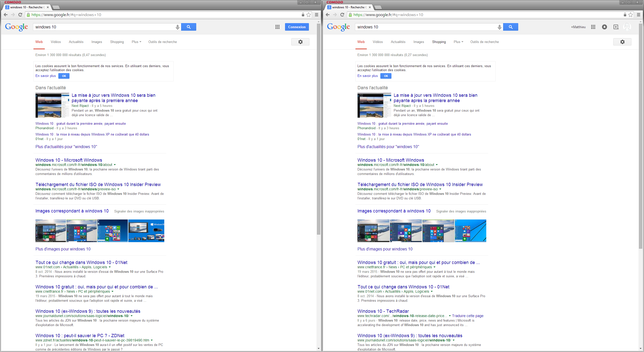The width and height of the screenshot is (644, 352).
Task: Click the Google logo in the left window
Action: tap(17, 27)
